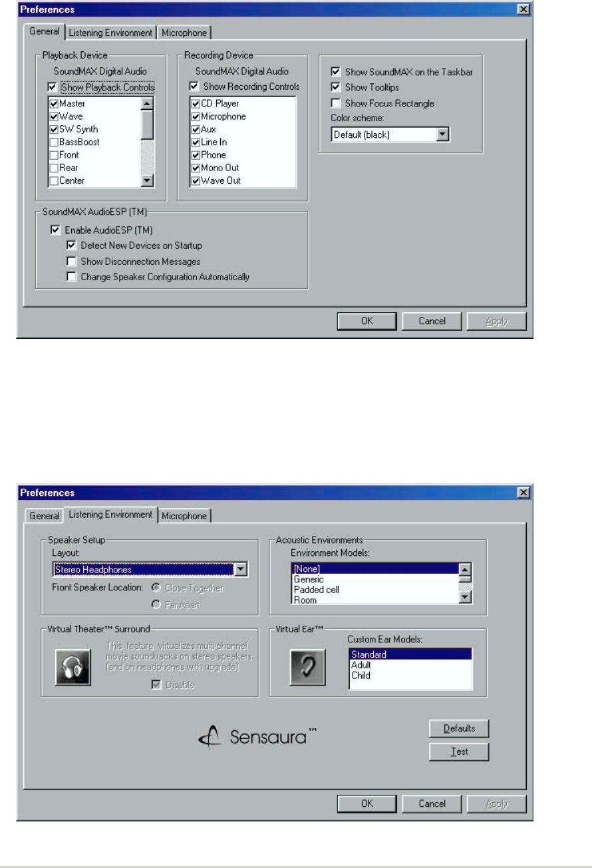Close the bottom Preferences window
Viewport: 592px width, 868px height.
click(x=523, y=492)
